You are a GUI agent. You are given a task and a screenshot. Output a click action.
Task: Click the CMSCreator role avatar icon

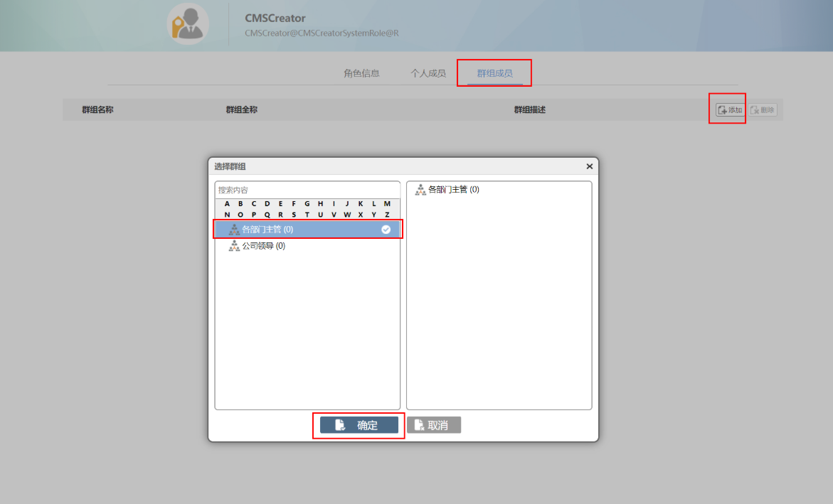click(188, 24)
